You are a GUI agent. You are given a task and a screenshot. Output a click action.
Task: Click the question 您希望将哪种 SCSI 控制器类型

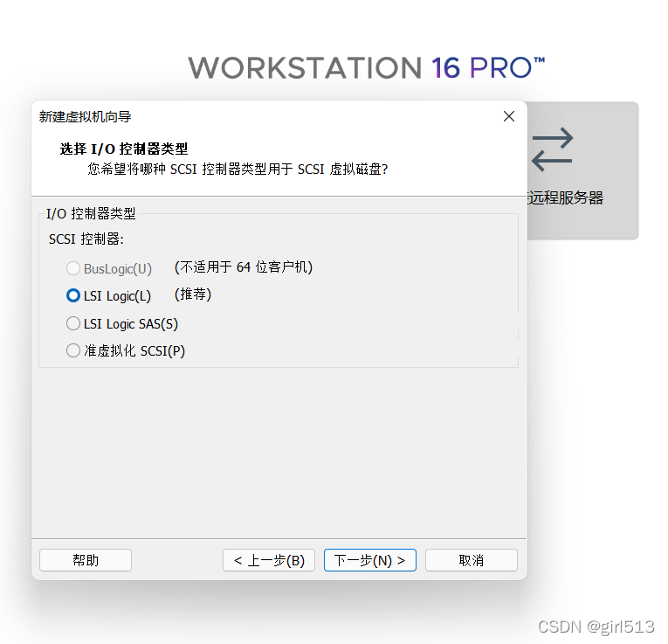(238, 170)
